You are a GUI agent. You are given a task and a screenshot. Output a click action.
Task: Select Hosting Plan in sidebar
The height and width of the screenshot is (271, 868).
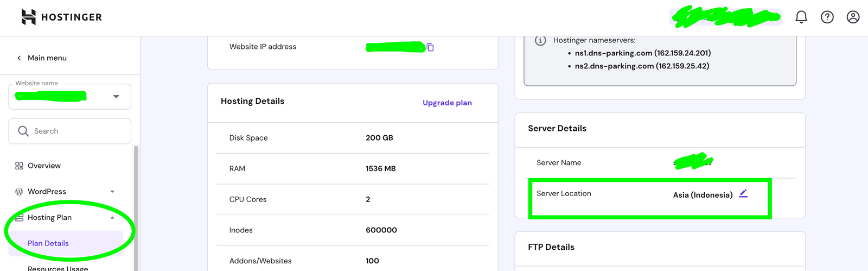(49, 218)
